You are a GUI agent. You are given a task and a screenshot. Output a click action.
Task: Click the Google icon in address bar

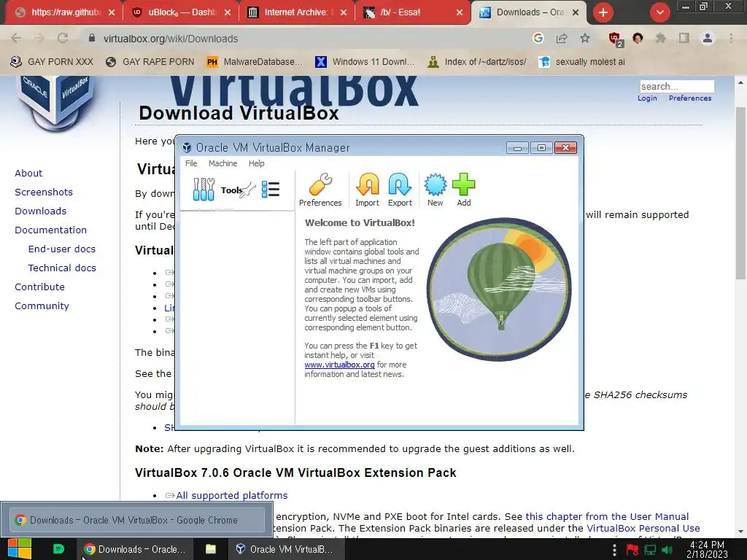click(538, 38)
